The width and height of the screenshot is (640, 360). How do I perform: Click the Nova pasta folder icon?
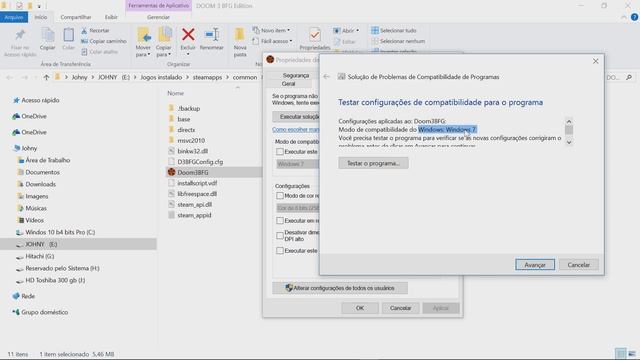tap(240, 35)
